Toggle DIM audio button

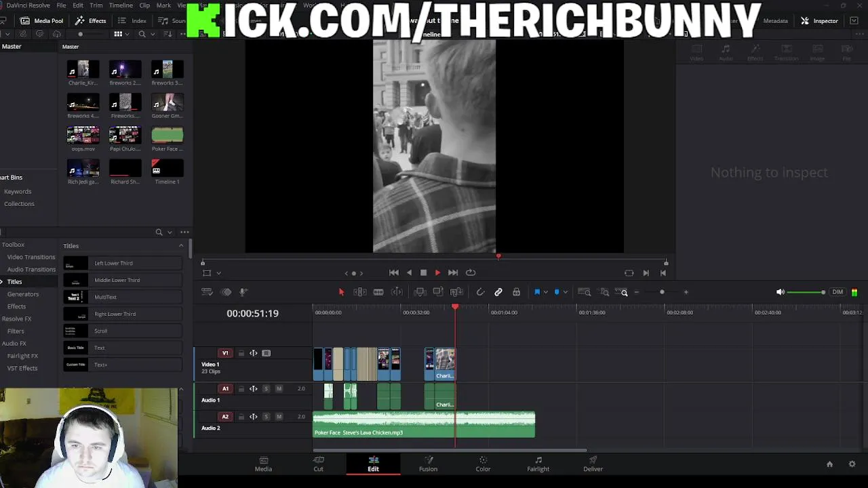[837, 292]
